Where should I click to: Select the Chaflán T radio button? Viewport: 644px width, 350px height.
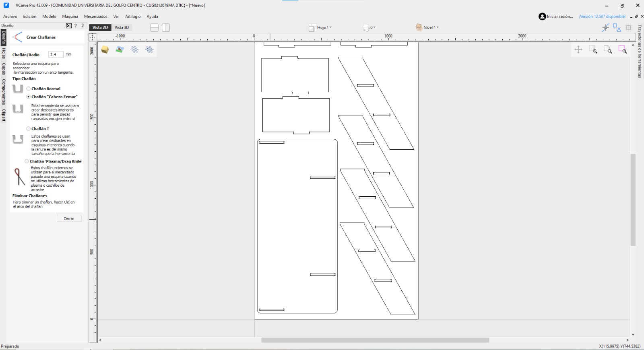pos(29,129)
